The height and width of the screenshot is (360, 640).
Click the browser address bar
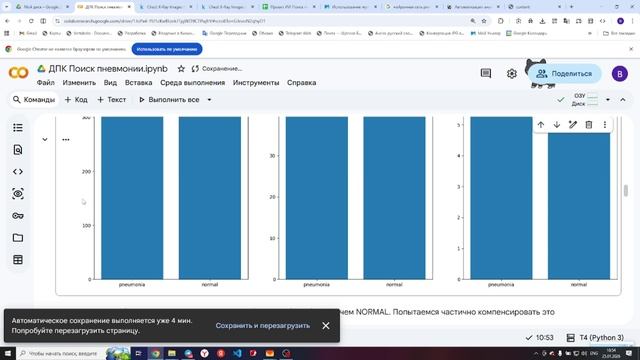point(261,21)
